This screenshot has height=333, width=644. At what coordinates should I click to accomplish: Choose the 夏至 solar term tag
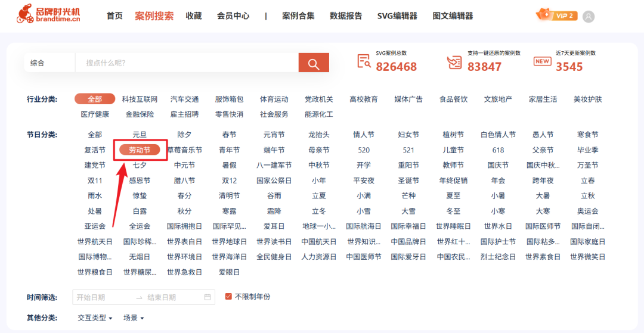[x=453, y=196]
